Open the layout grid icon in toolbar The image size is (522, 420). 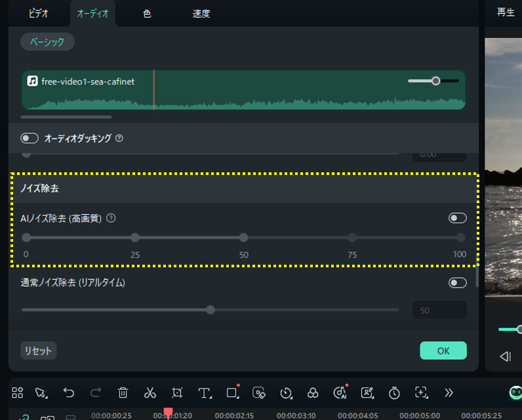coord(17,392)
